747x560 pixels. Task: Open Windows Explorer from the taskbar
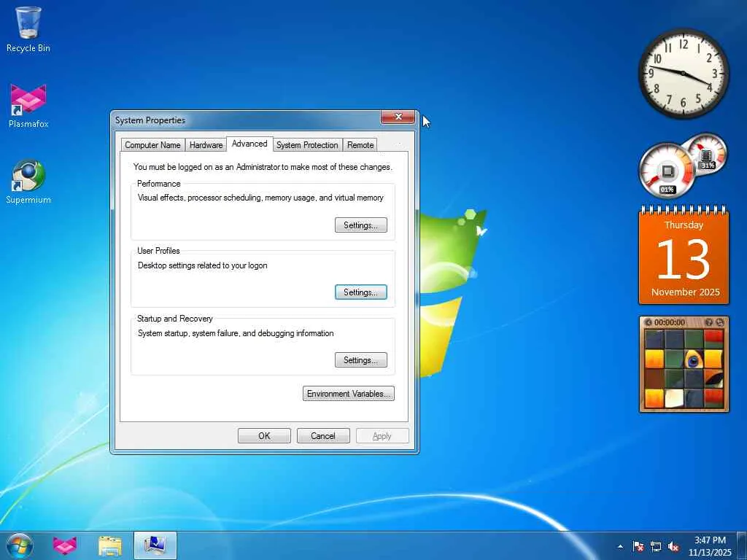(x=110, y=545)
